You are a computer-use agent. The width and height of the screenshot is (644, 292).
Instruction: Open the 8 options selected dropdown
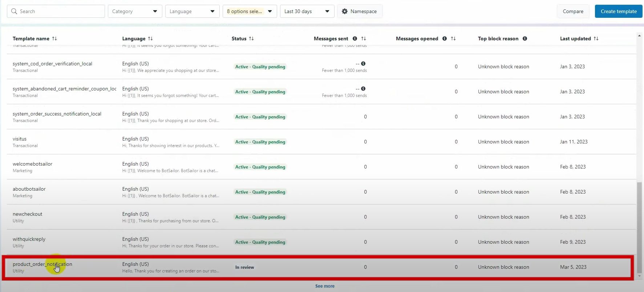[x=250, y=11]
